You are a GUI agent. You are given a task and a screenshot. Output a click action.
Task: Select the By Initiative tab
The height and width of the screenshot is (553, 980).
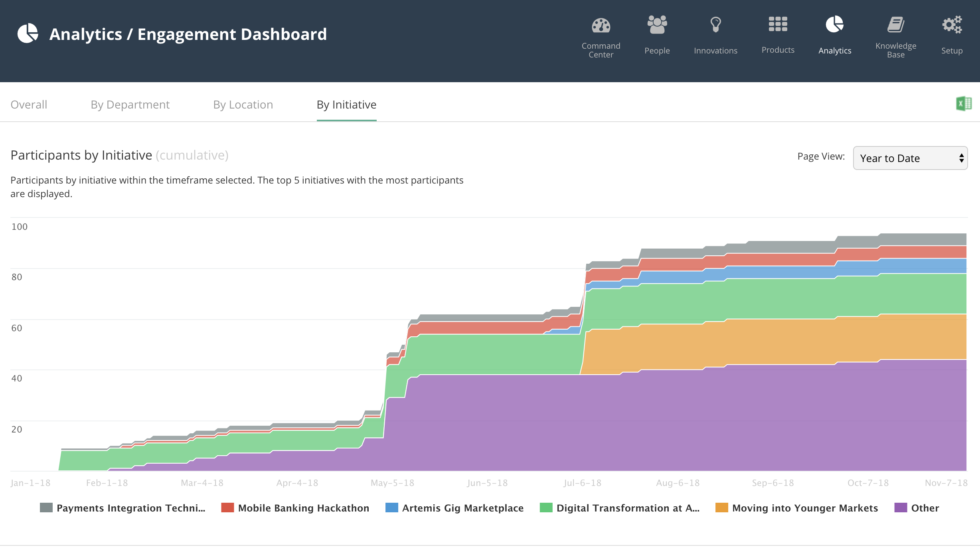click(346, 105)
